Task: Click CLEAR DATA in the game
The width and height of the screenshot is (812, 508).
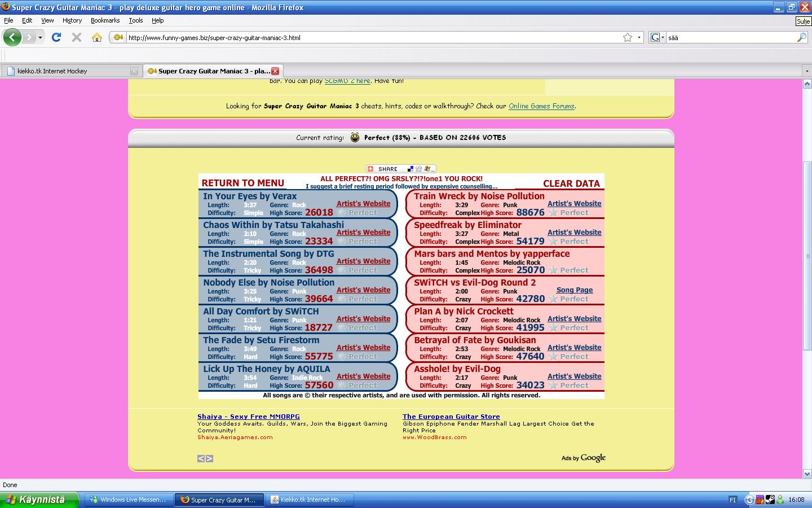Action: click(x=571, y=183)
